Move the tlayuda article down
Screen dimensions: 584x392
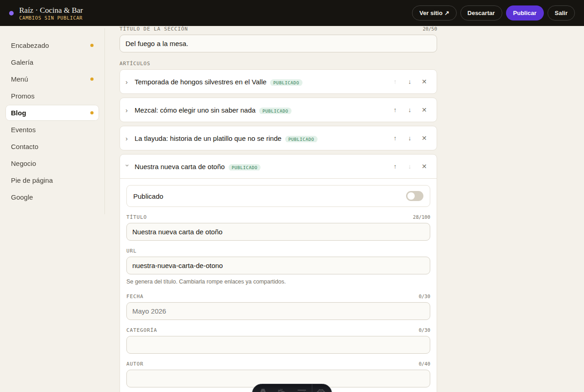410,138
